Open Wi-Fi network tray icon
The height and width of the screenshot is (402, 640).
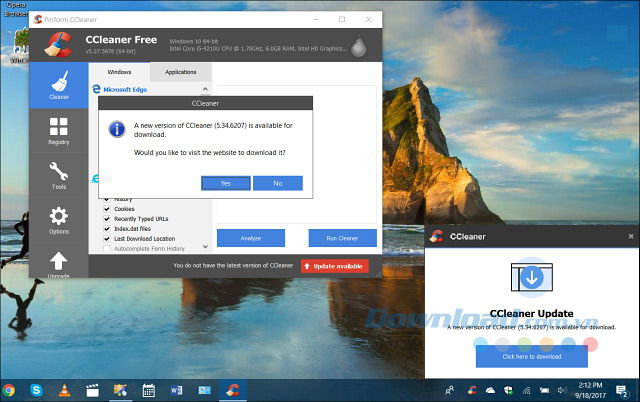pos(527,391)
